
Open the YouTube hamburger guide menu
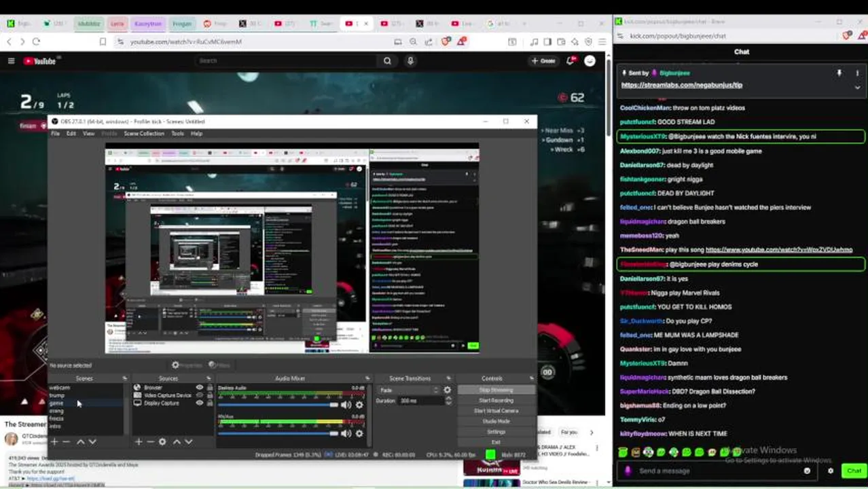coord(11,60)
